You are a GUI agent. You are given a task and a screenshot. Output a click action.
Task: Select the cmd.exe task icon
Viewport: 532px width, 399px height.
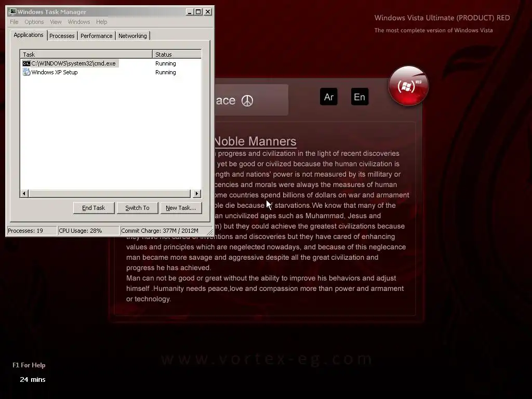pyautogui.click(x=26, y=63)
